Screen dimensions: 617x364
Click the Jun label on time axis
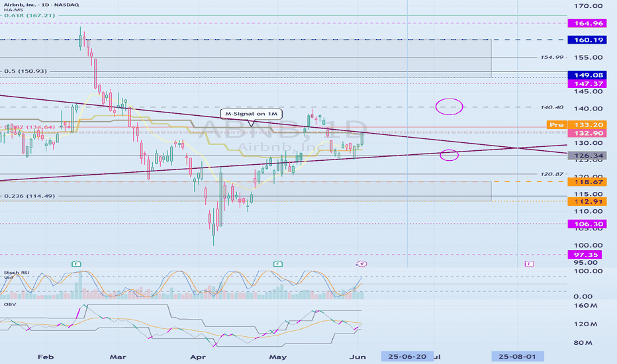357,357
